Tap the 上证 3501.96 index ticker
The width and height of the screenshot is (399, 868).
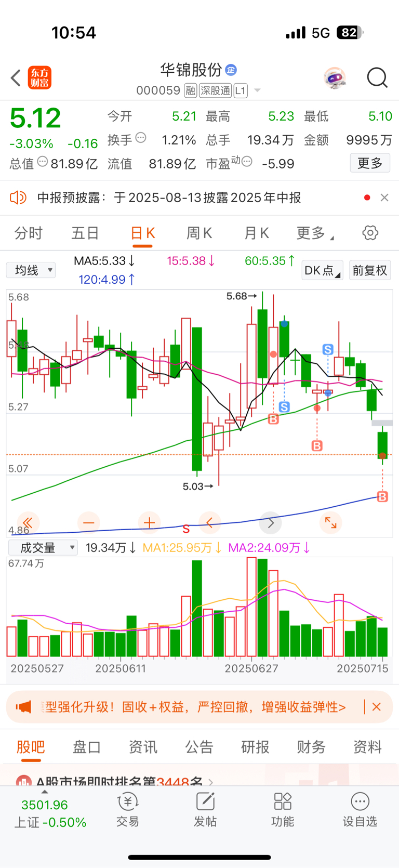point(50,813)
